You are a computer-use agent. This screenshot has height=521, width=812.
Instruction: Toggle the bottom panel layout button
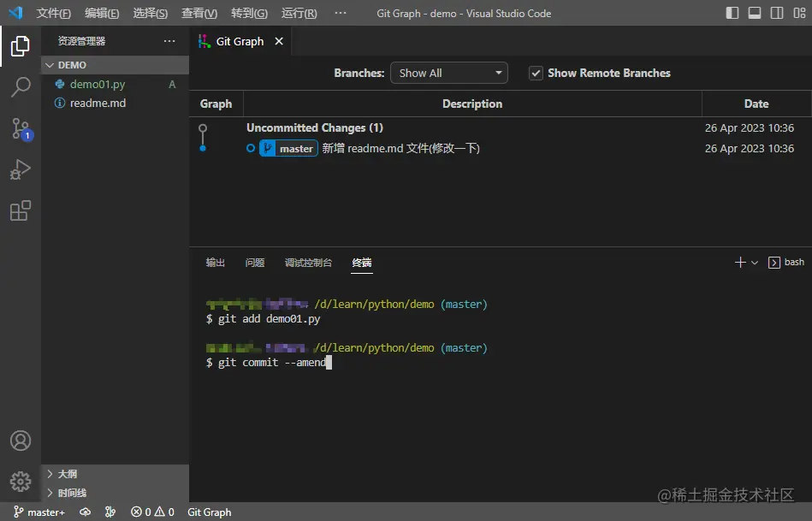point(755,13)
